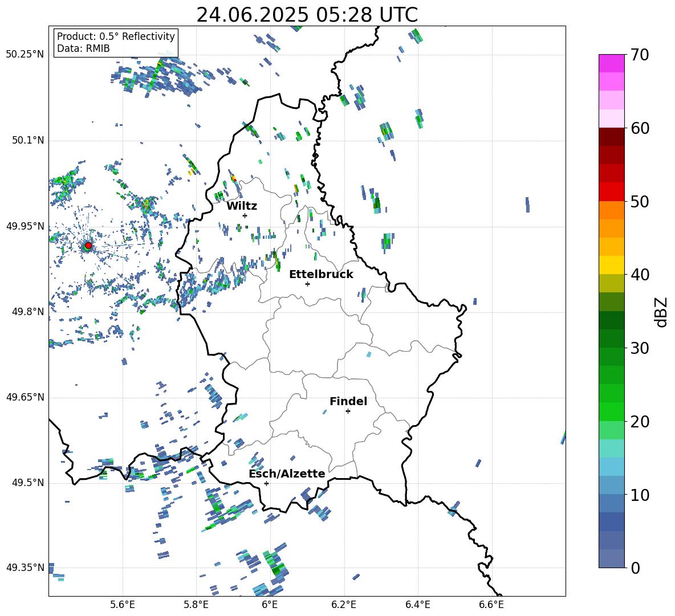The height and width of the screenshot is (616, 675).
Task: Click the 50.25°N latitude label
Action: tap(25, 55)
